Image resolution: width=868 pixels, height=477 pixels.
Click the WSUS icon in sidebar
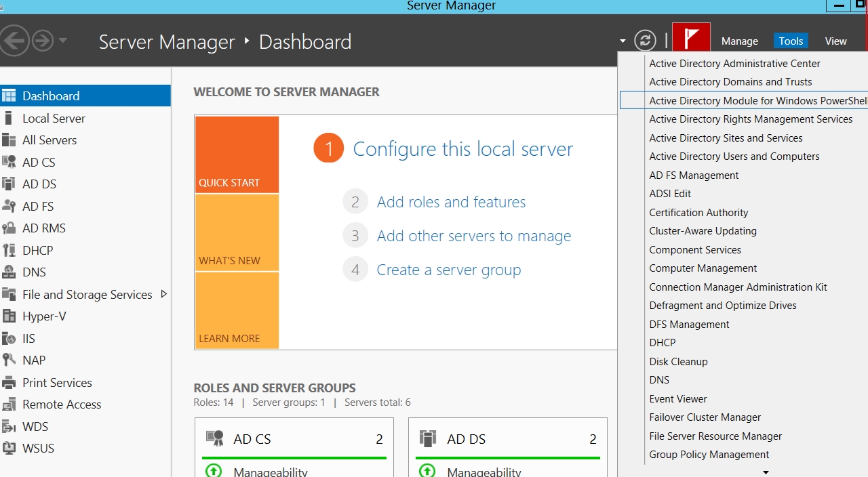click(9, 449)
